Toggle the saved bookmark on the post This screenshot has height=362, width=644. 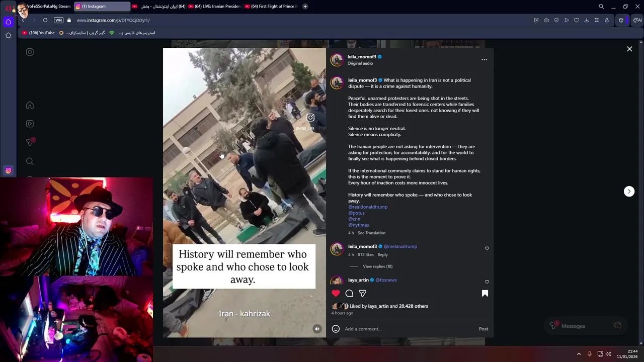pos(485,293)
